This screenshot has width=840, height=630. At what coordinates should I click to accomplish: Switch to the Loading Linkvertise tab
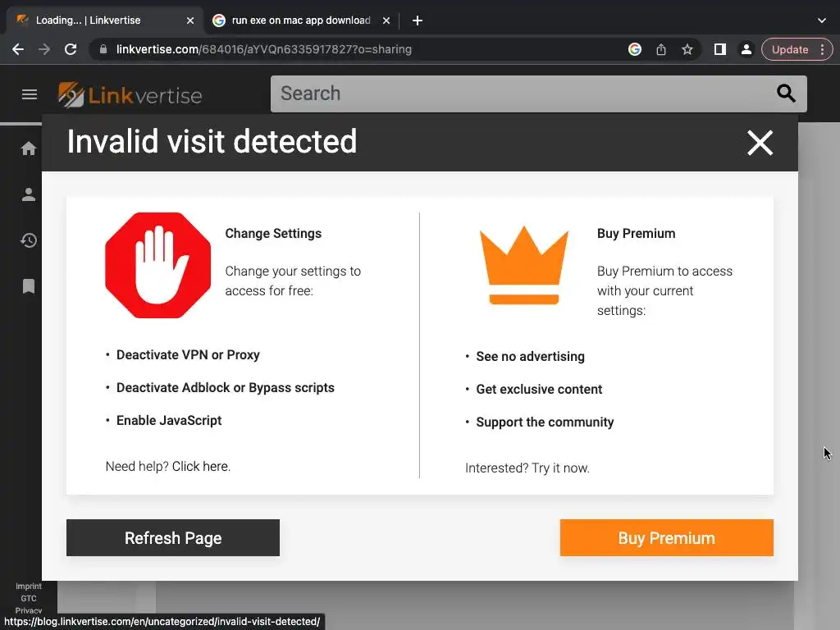click(106, 21)
